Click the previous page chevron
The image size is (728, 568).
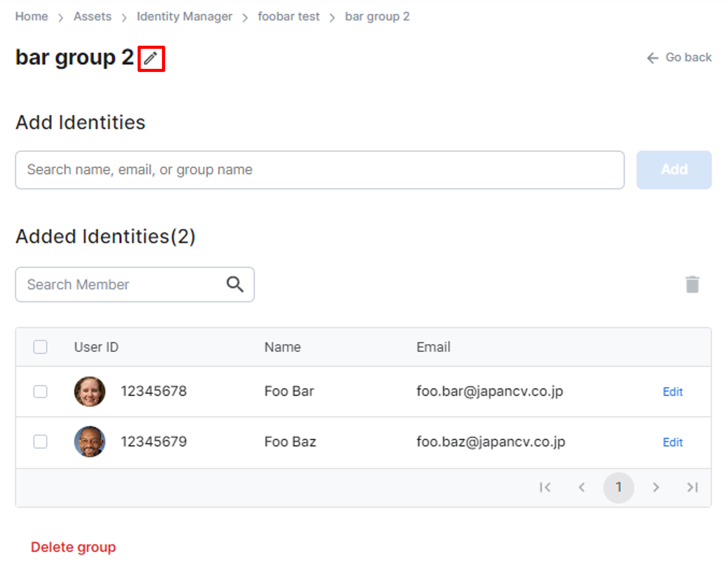point(582,487)
